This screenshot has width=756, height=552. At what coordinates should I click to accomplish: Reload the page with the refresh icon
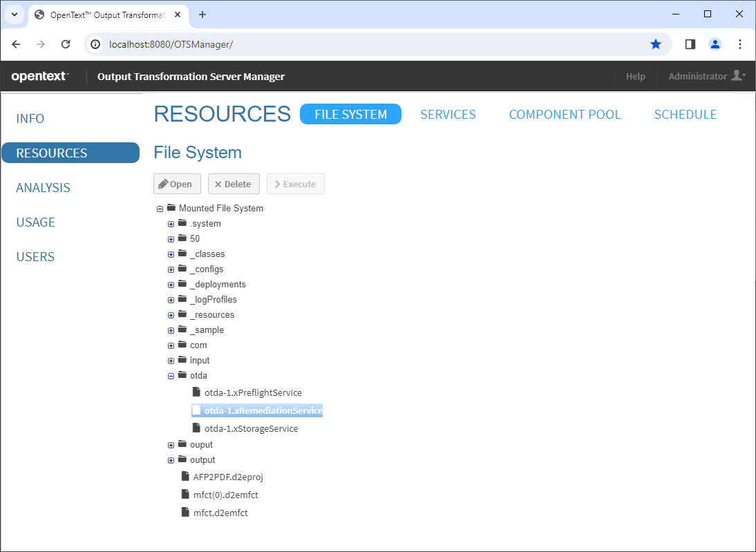point(66,44)
